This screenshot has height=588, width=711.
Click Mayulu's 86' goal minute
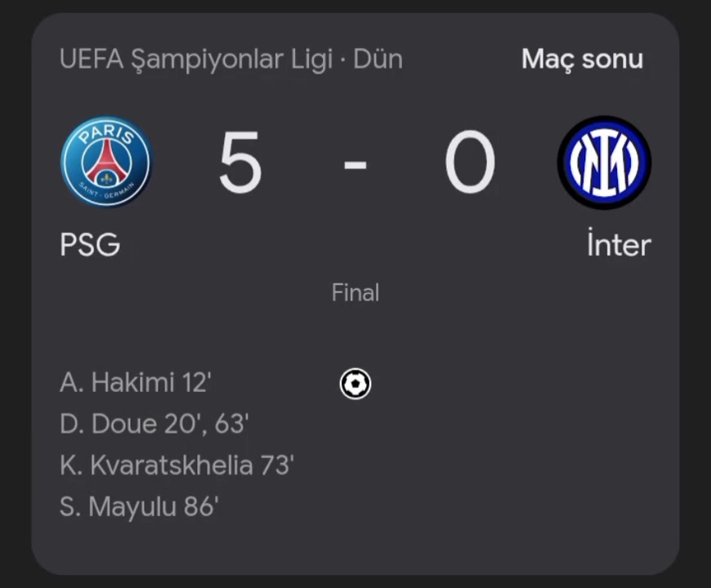point(202,506)
